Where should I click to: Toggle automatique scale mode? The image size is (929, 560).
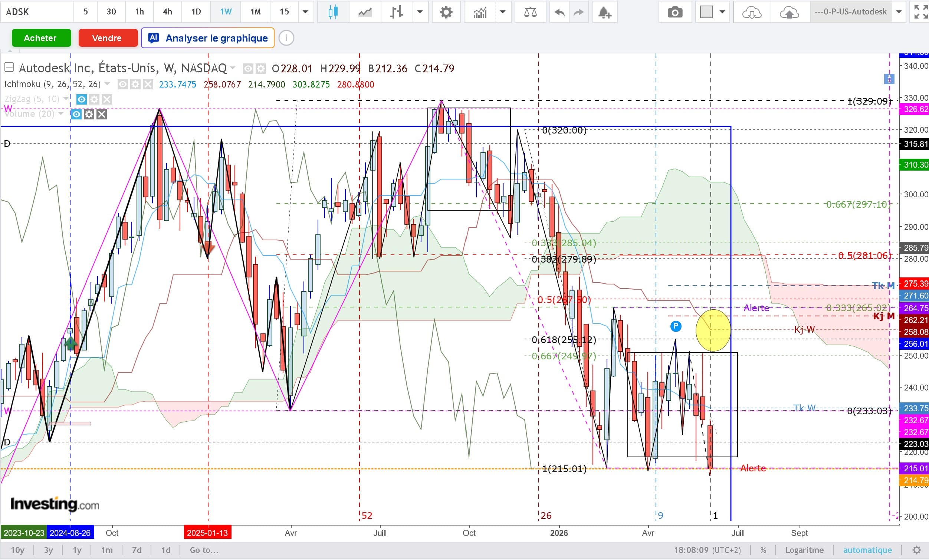[867, 550]
